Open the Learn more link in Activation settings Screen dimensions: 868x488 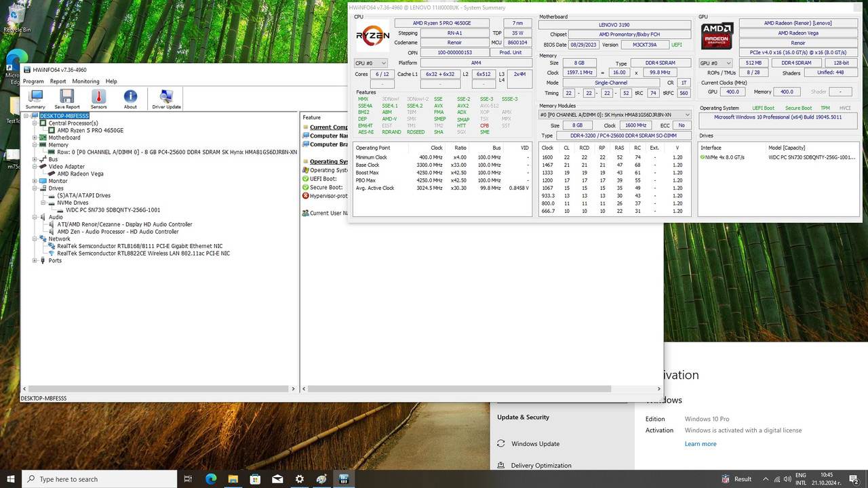[701, 444]
